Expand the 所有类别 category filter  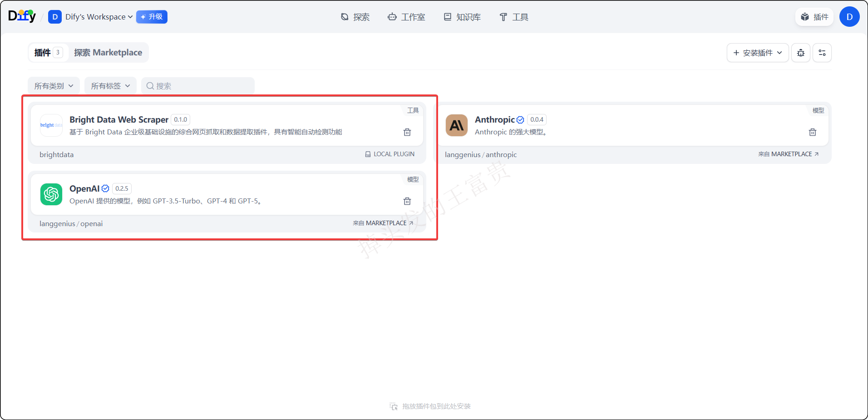click(54, 86)
